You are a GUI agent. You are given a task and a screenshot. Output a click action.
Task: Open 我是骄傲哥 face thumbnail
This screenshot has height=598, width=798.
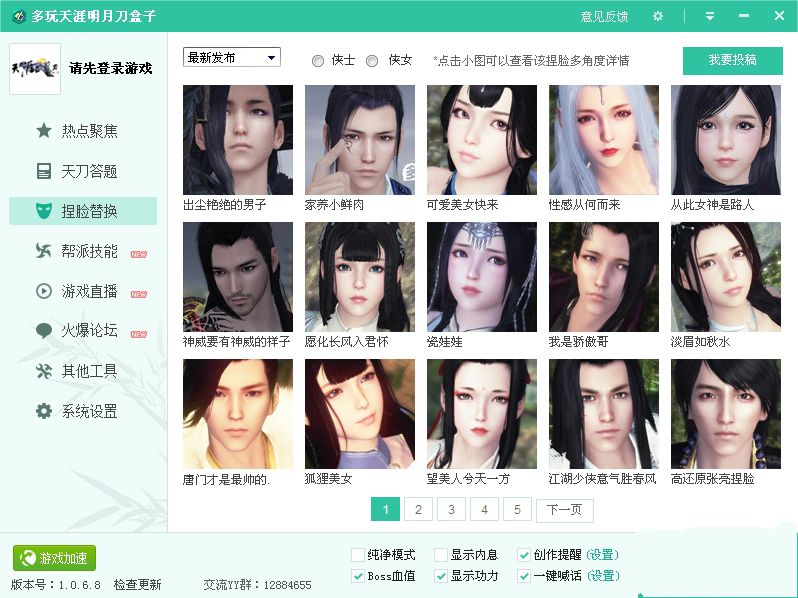(x=604, y=277)
